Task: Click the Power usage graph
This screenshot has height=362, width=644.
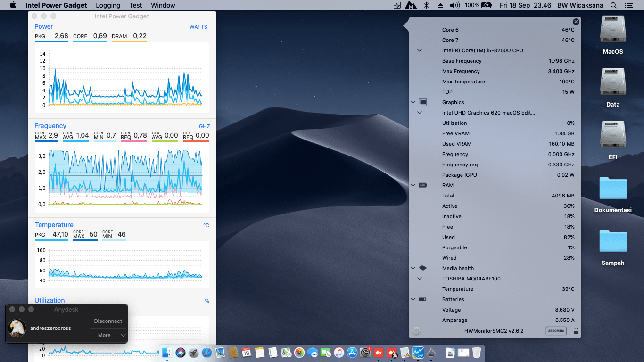Action: (x=122, y=78)
